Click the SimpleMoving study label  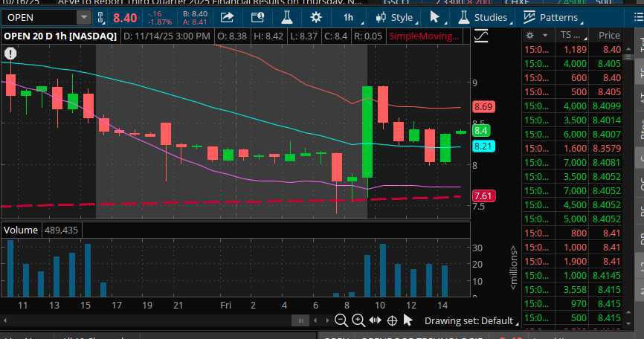[x=425, y=36]
